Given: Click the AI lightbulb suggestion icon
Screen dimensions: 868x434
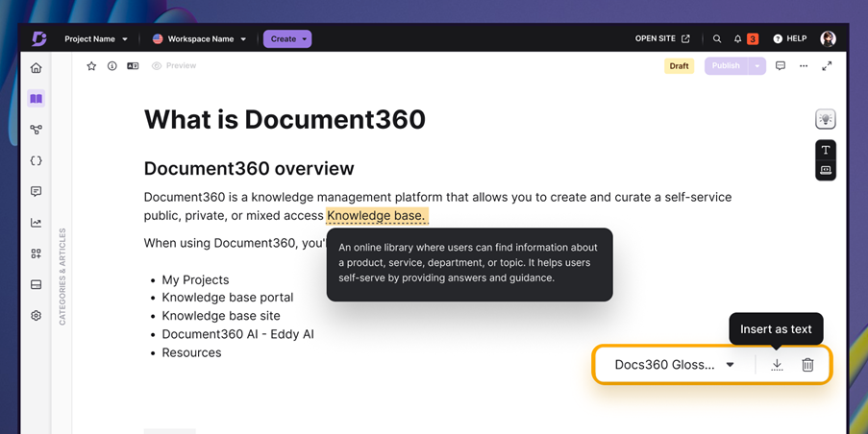Looking at the screenshot, I should pos(826,119).
